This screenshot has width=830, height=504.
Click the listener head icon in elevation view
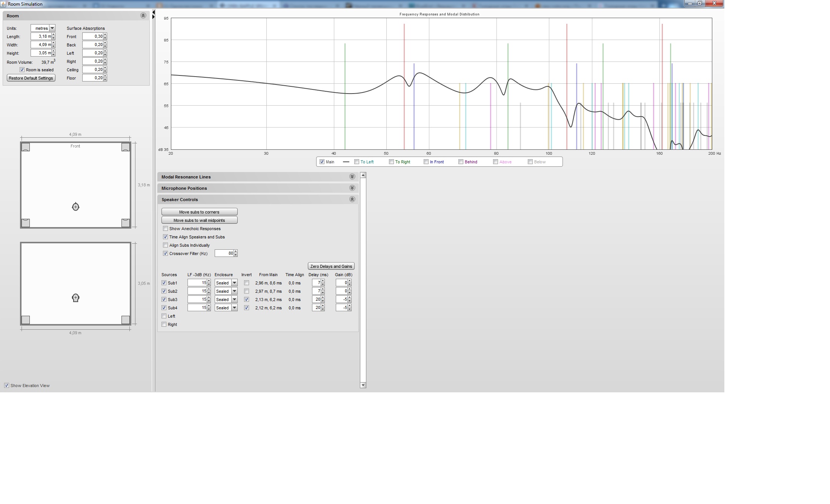75,298
